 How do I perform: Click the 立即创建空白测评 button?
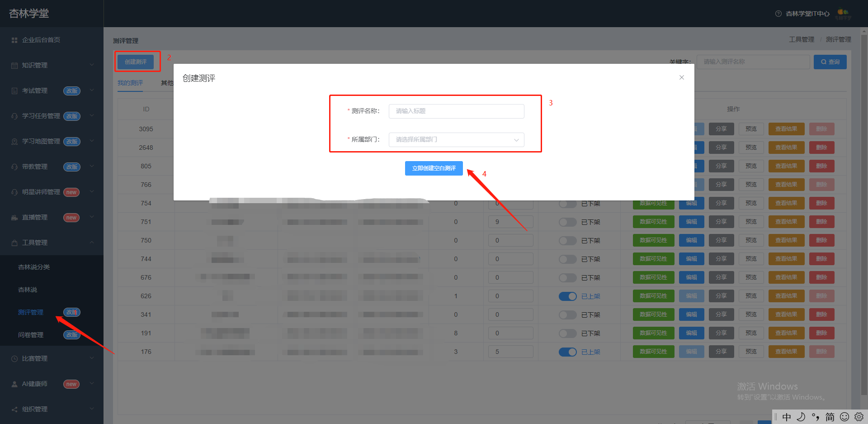tap(434, 168)
